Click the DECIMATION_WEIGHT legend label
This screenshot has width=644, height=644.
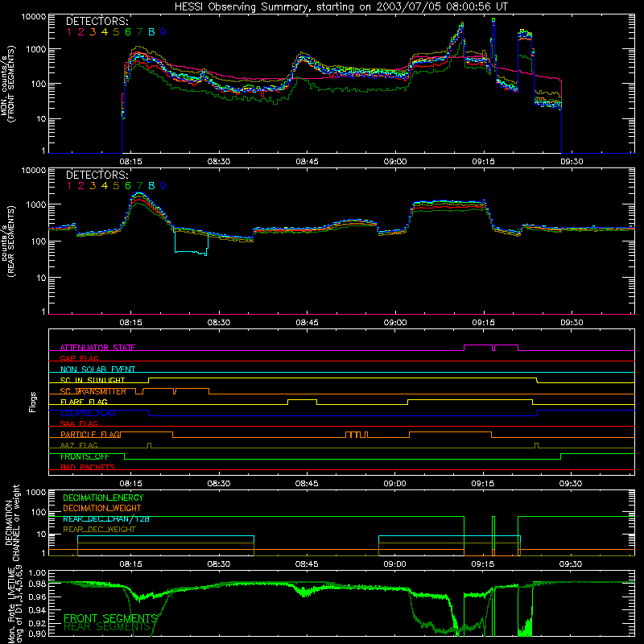point(102,509)
